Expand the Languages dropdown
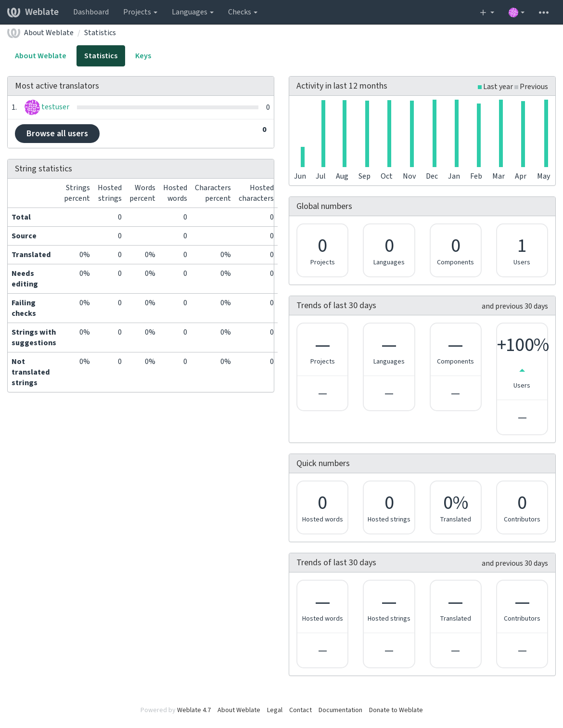Viewport: 563px width, 728px height. 192,12
